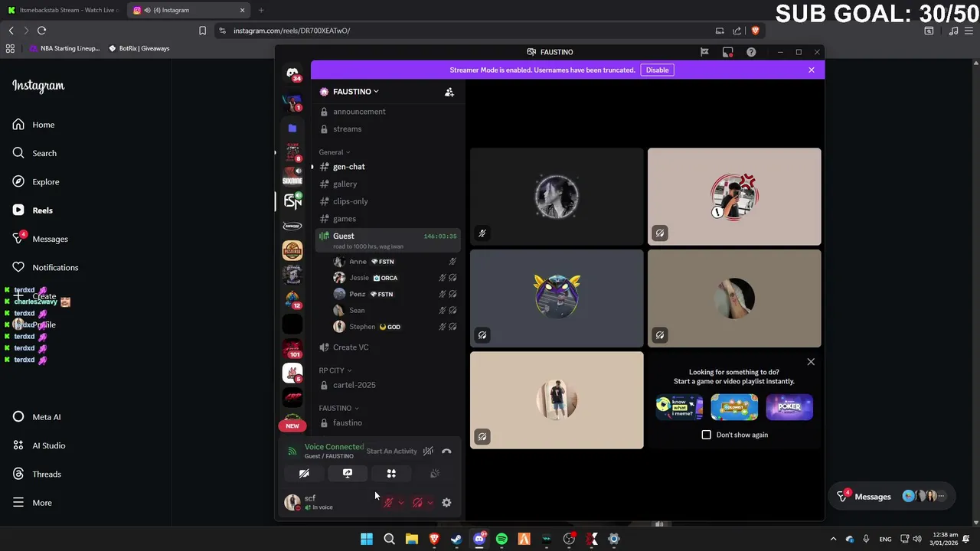This screenshot has width=980, height=551.
Task: Click the Instagram address bar URL
Action: coord(292,31)
